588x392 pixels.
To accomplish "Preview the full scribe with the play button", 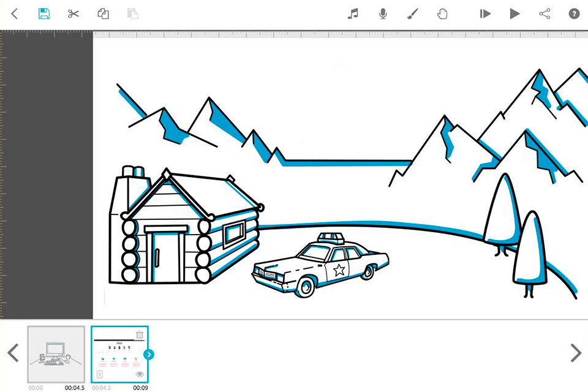I will point(484,13).
